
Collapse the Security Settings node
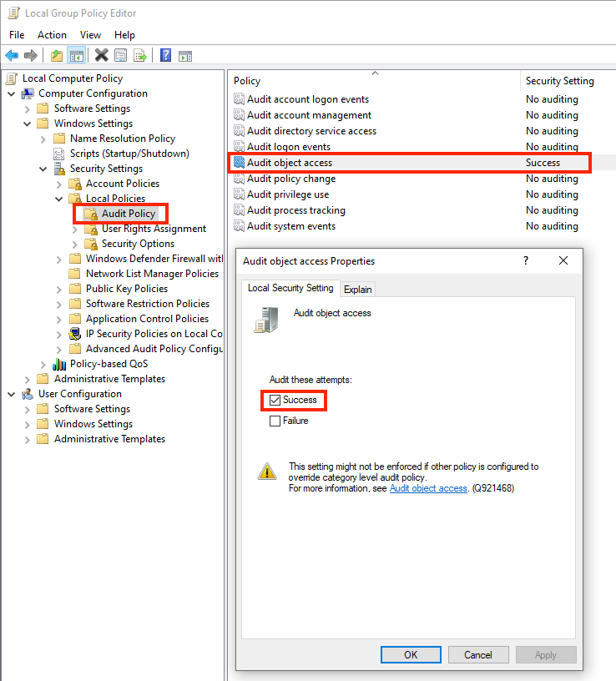pyautogui.click(x=43, y=169)
